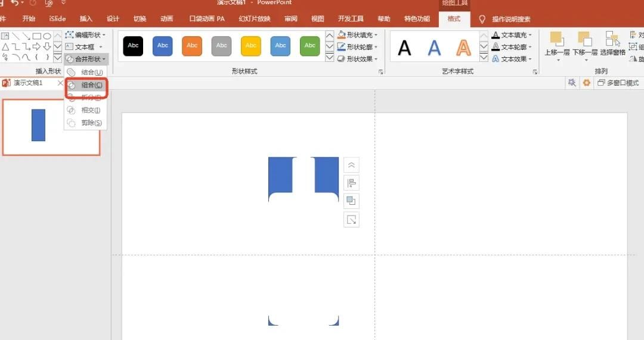Open the 艺术字样式 dialog launcher
Image resolution: width=644 pixels, height=340 pixels.
click(535, 72)
